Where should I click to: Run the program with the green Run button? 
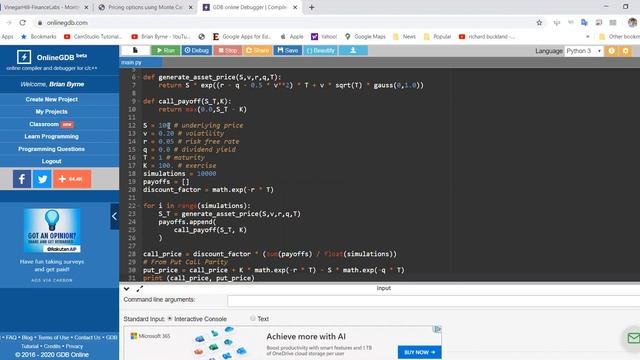coord(165,50)
